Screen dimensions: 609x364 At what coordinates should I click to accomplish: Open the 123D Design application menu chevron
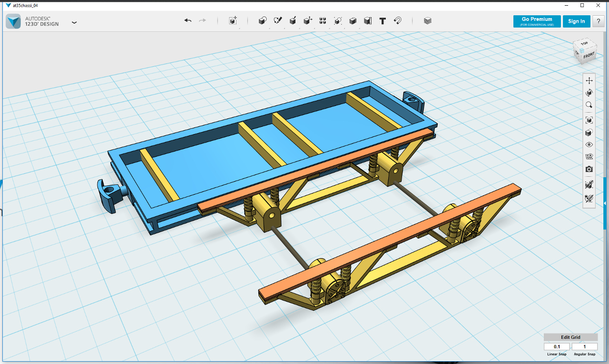pyautogui.click(x=74, y=22)
